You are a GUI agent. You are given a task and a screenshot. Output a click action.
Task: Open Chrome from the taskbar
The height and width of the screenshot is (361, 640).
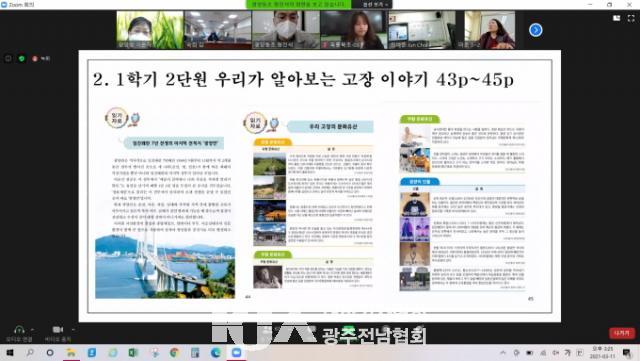pos(174,352)
